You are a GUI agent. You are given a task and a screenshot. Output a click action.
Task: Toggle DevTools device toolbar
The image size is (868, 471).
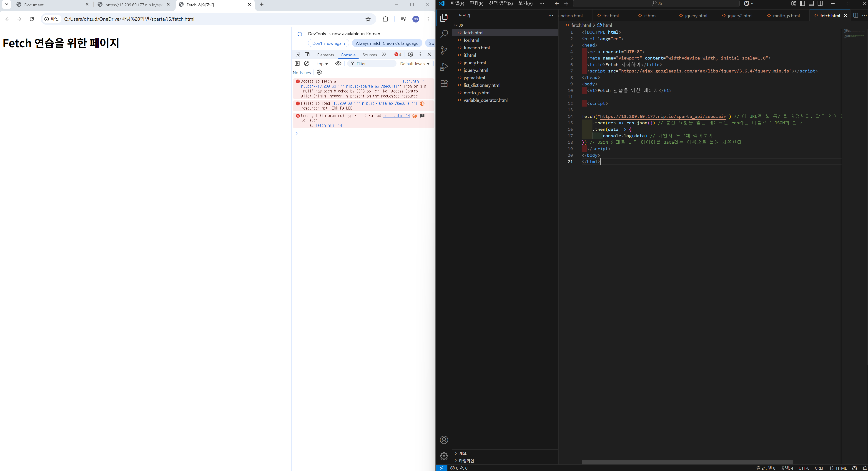point(307,55)
